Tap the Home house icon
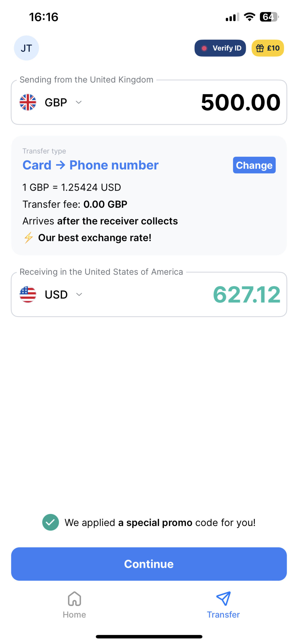The height and width of the screenshot is (644, 298). tap(74, 598)
